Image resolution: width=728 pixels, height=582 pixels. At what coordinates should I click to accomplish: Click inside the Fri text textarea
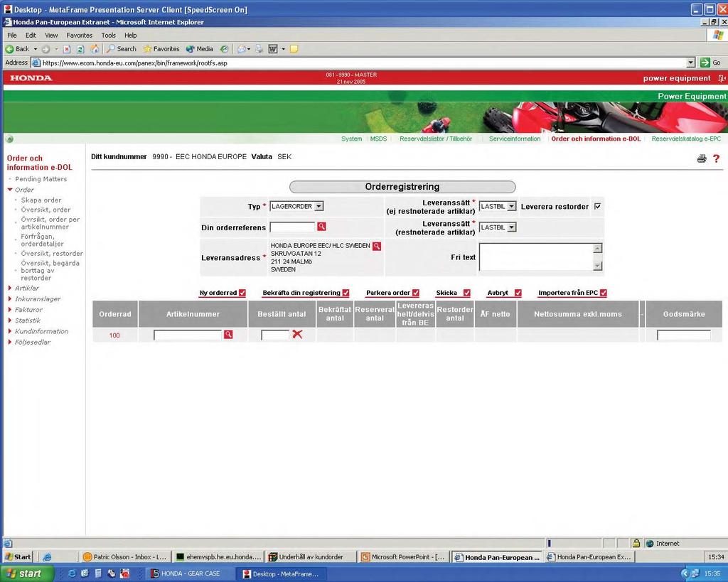tap(536, 257)
